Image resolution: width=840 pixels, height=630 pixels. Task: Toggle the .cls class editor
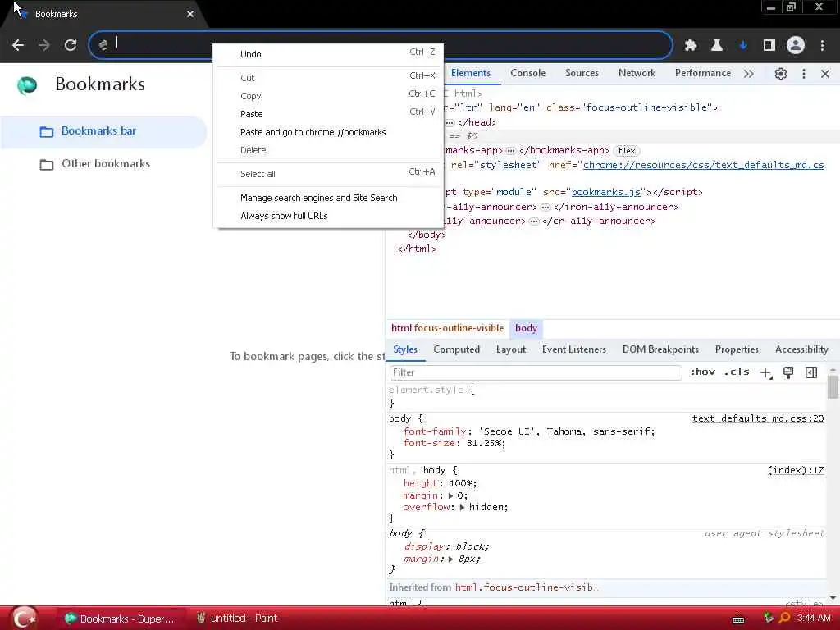(737, 372)
